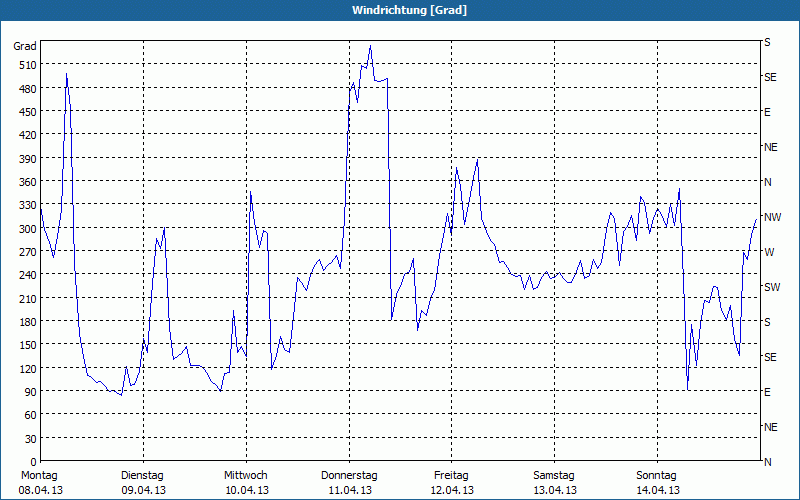The width and height of the screenshot is (800, 500).
Task: Click the 'S' compass label at 180 level
Action: (x=767, y=322)
